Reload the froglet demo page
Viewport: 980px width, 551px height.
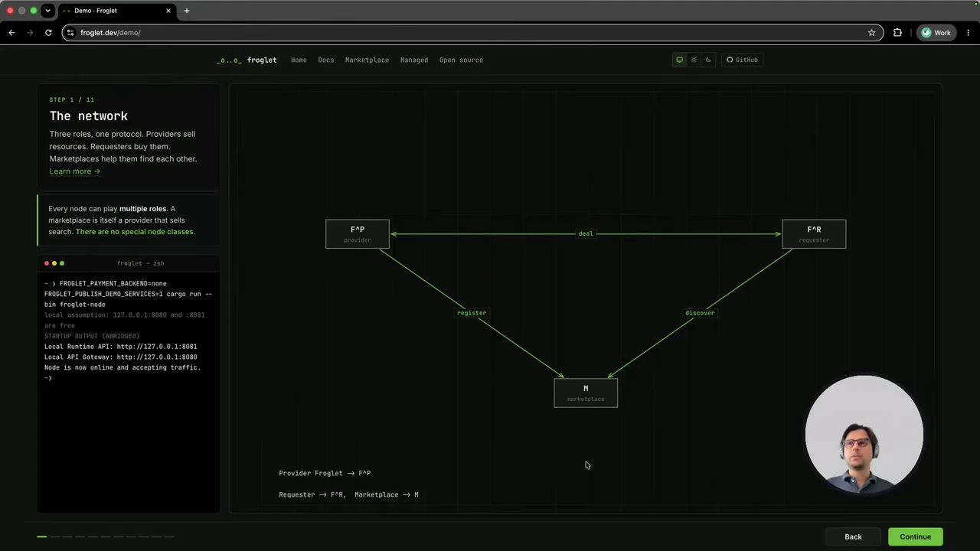pyautogui.click(x=48, y=33)
